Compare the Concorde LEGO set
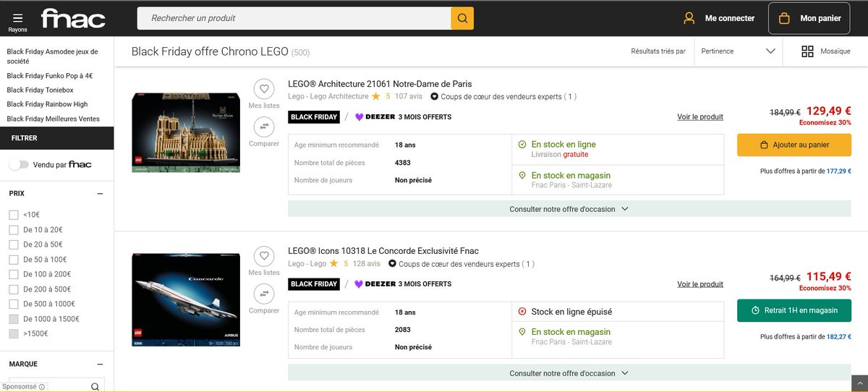 (264, 294)
